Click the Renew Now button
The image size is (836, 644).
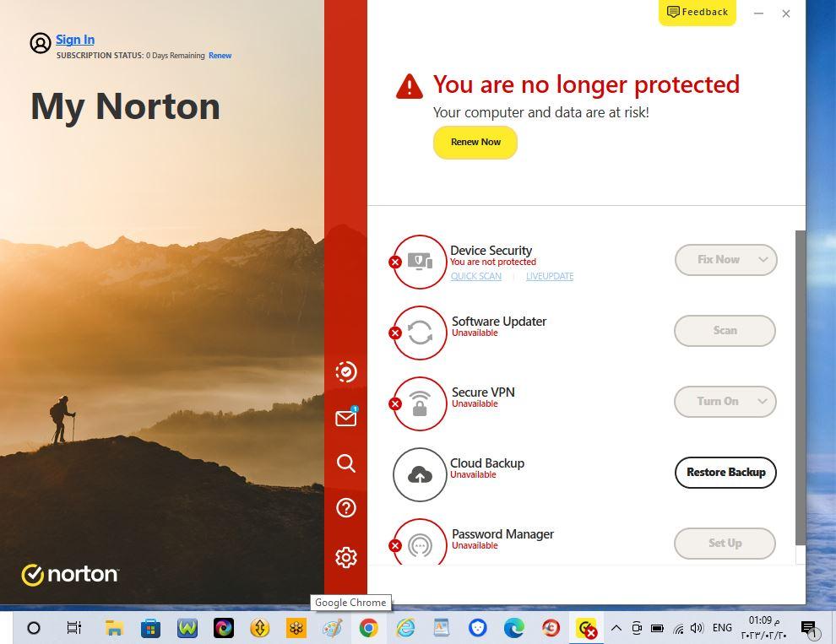coord(475,143)
